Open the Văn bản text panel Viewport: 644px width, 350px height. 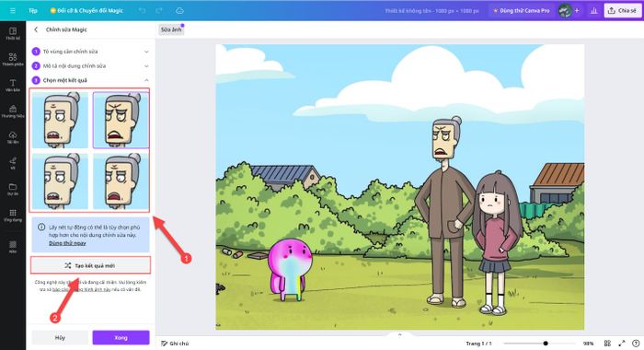click(x=13, y=85)
